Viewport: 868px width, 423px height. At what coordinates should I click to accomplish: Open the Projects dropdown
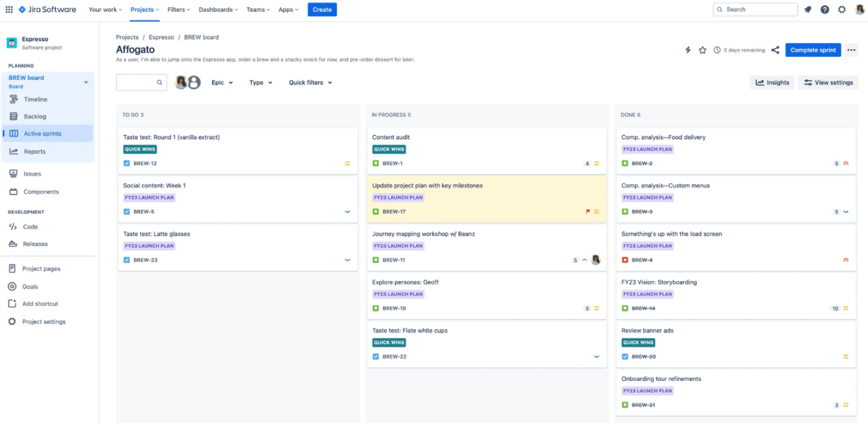tap(144, 9)
